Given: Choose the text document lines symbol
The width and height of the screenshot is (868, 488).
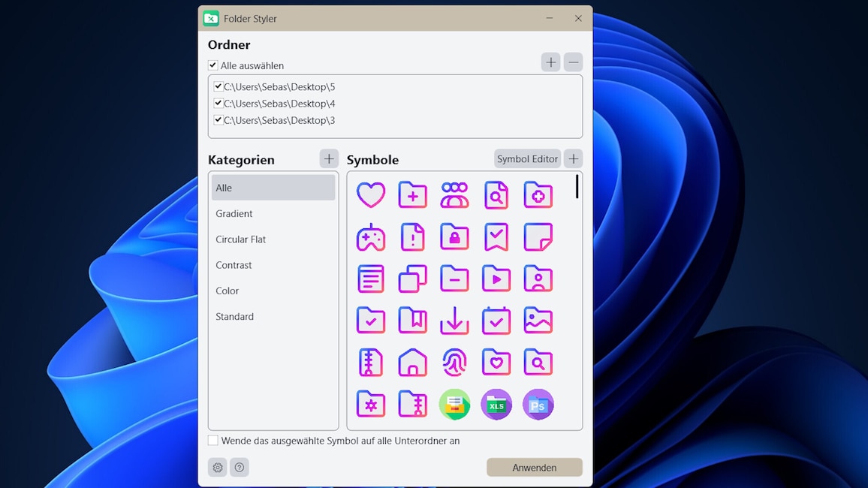Looking at the screenshot, I should 371,279.
